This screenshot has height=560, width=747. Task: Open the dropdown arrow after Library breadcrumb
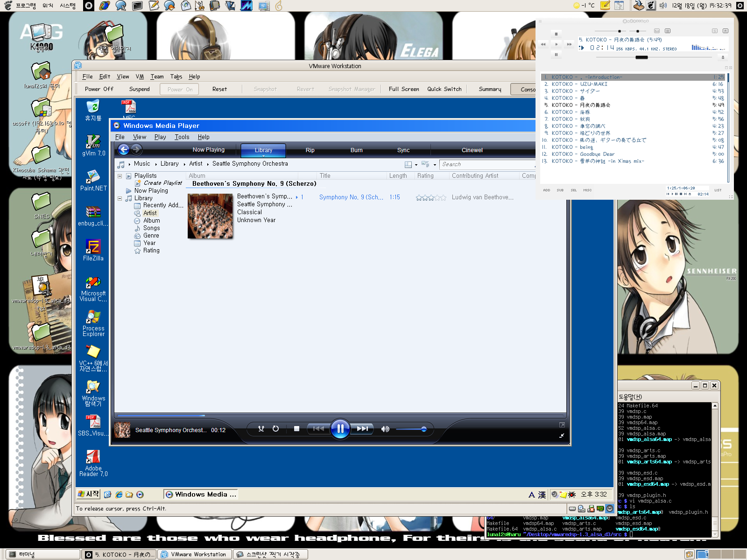click(184, 164)
